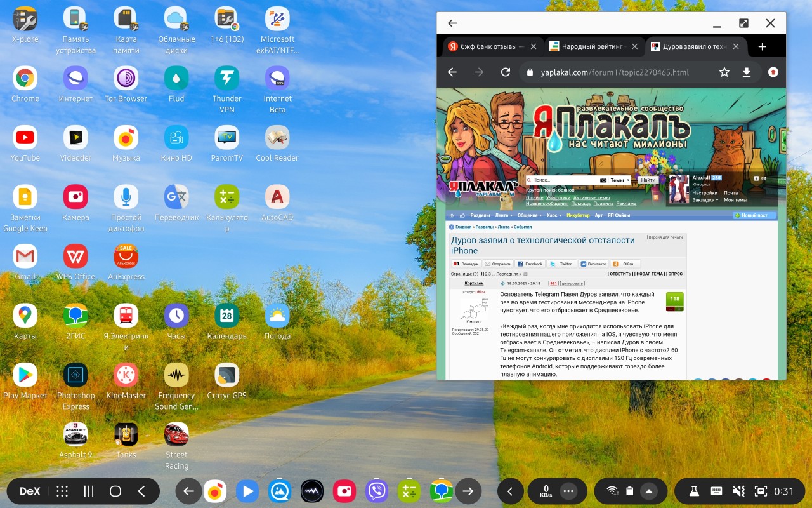
Task: Switch to the 'Народный рейтинг' tab
Action: coord(594,46)
